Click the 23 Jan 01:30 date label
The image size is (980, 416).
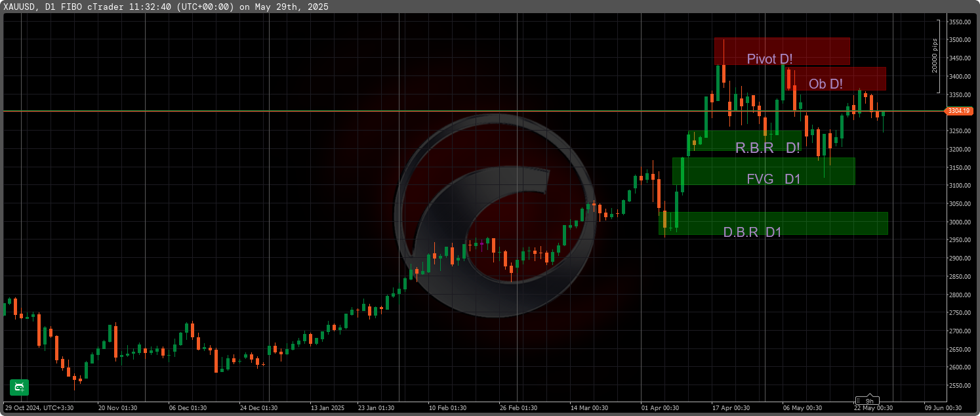click(377, 408)
